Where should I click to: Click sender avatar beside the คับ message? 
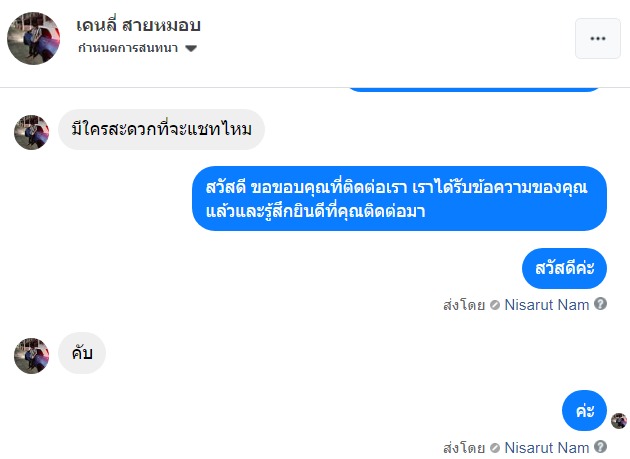(x=32, y=355)
